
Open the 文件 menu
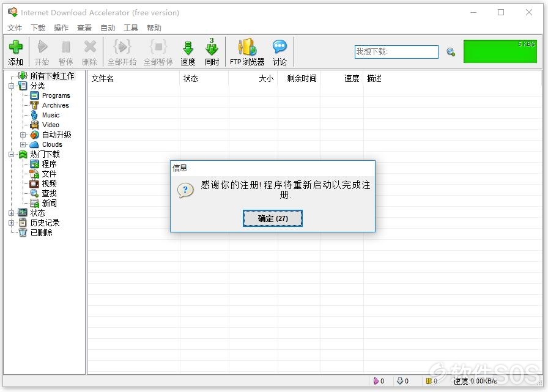click(15, 28)
